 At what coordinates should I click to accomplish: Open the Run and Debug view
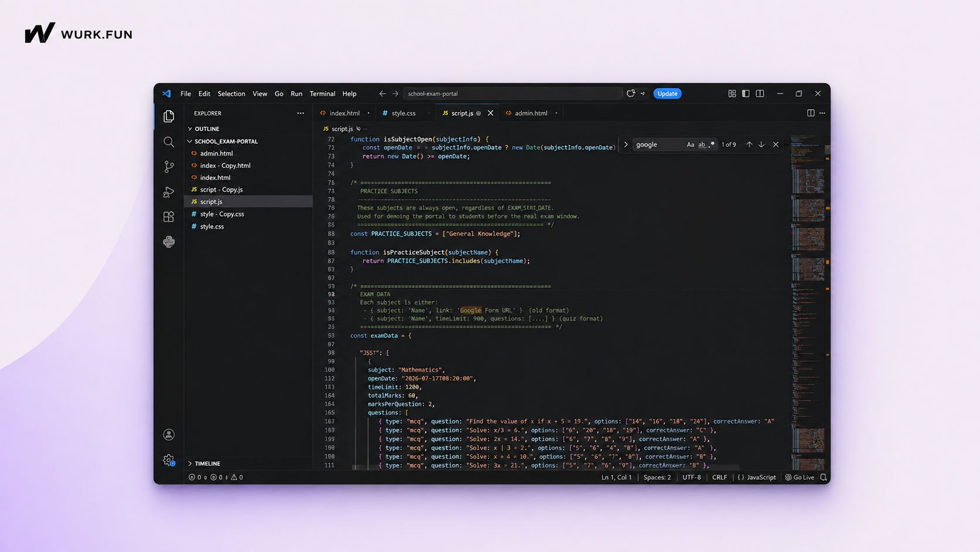[169, 192]
